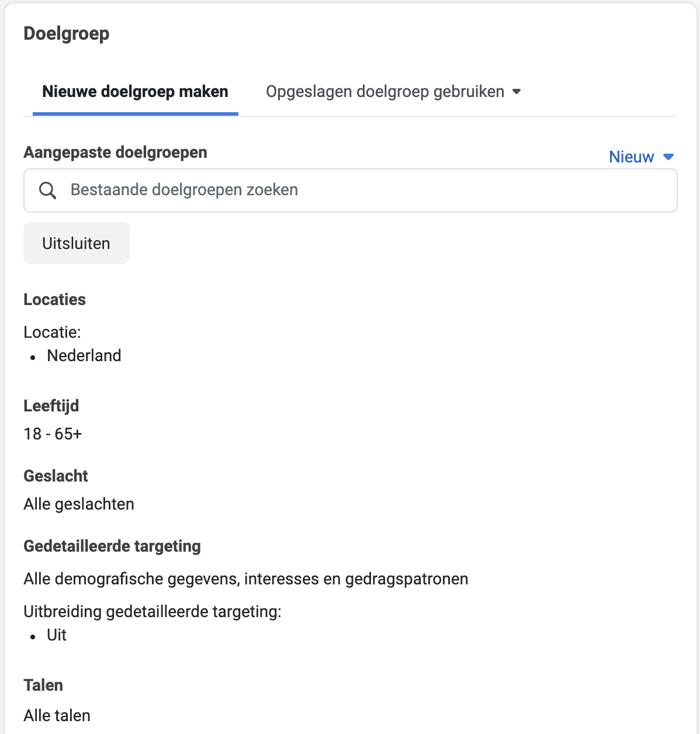Screen dimensions: 700x734
Task: Click the 18 - 65+ age range
Action: coord(53,434)
